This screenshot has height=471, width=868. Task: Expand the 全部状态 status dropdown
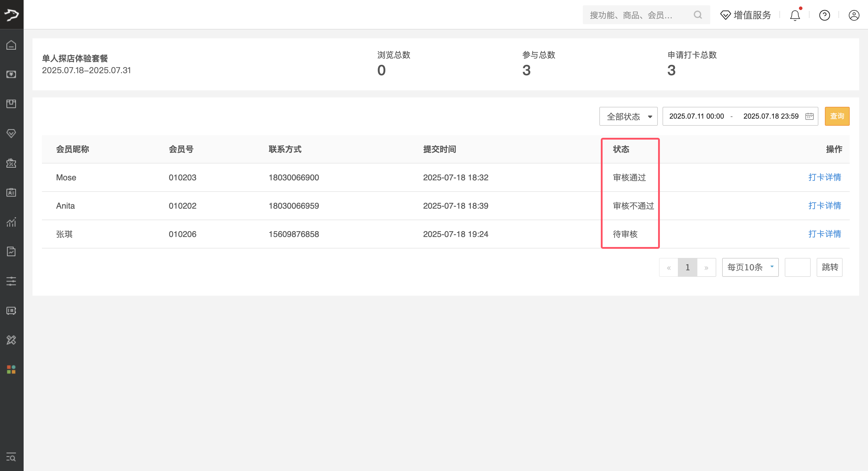pyautogui.click(x=628, y=117)
